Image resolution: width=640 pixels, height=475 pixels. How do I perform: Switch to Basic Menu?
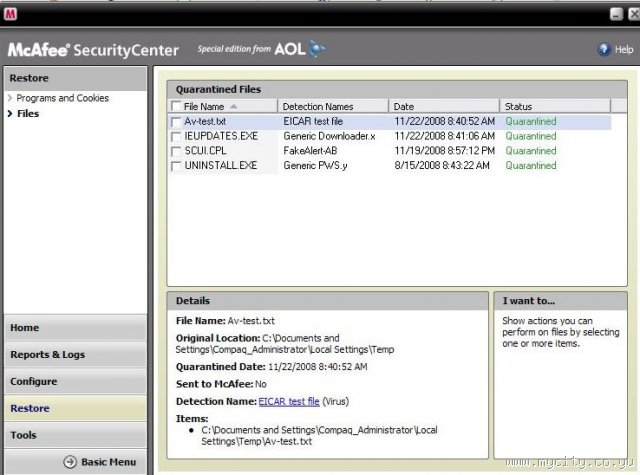click(x=108, y=462)
